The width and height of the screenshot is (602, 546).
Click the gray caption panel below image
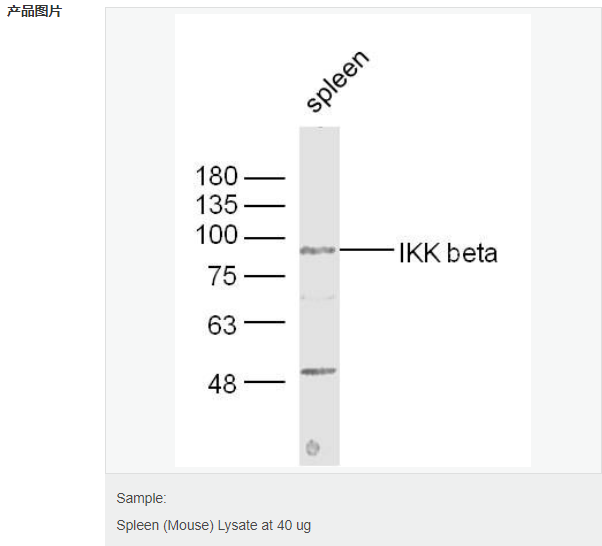[x=354, y=510]
